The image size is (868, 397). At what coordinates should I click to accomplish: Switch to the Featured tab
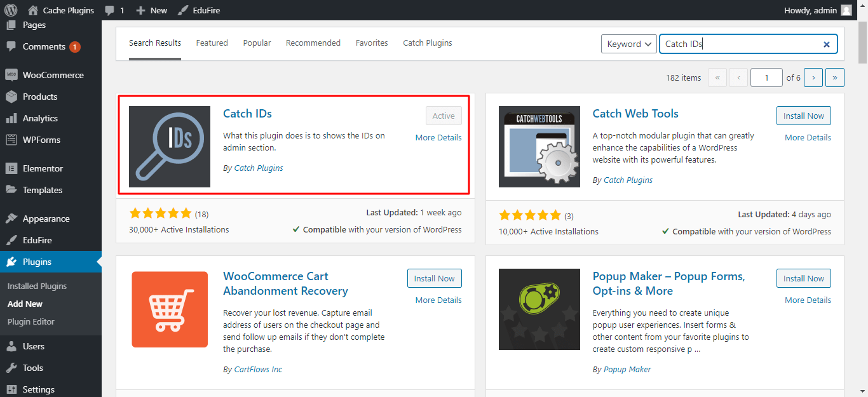[x=212, y=43]
